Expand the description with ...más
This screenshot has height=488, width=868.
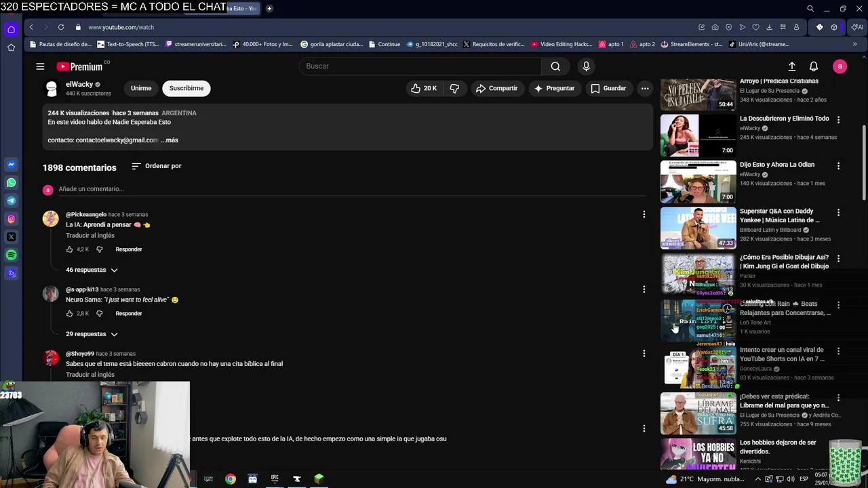[x=170, y=140]
